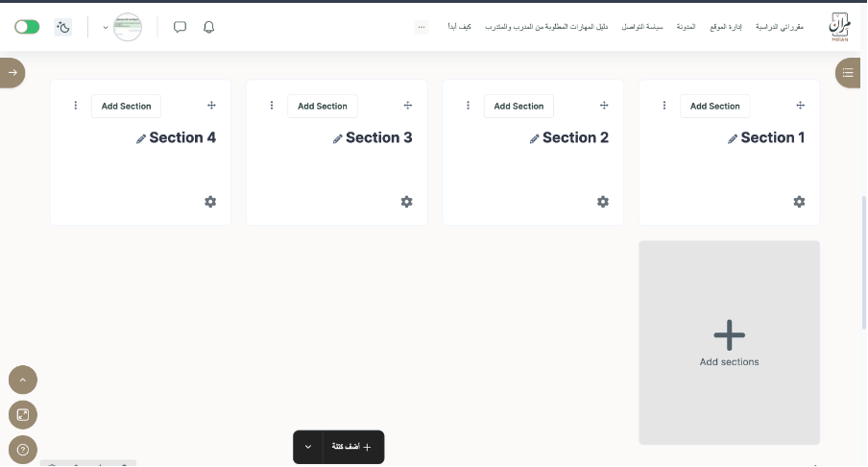Viewport: 868px width, 467px height.
Task: Open the Section 4 kebab options menu
Action: 76,106
